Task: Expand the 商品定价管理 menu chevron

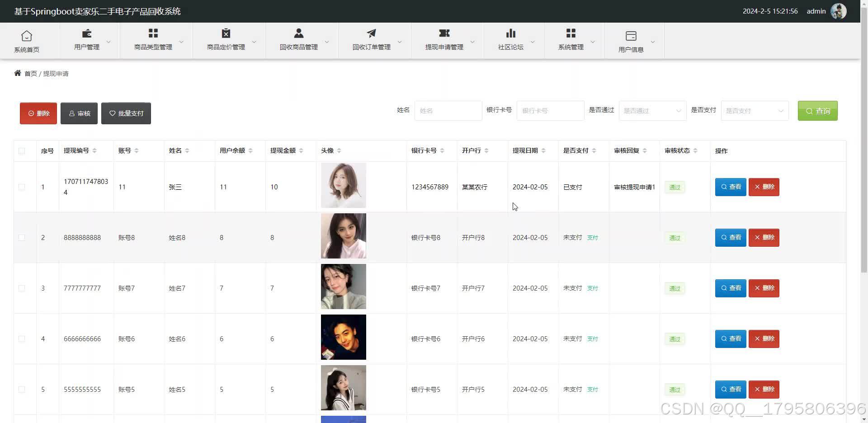Action: (254, 42)
